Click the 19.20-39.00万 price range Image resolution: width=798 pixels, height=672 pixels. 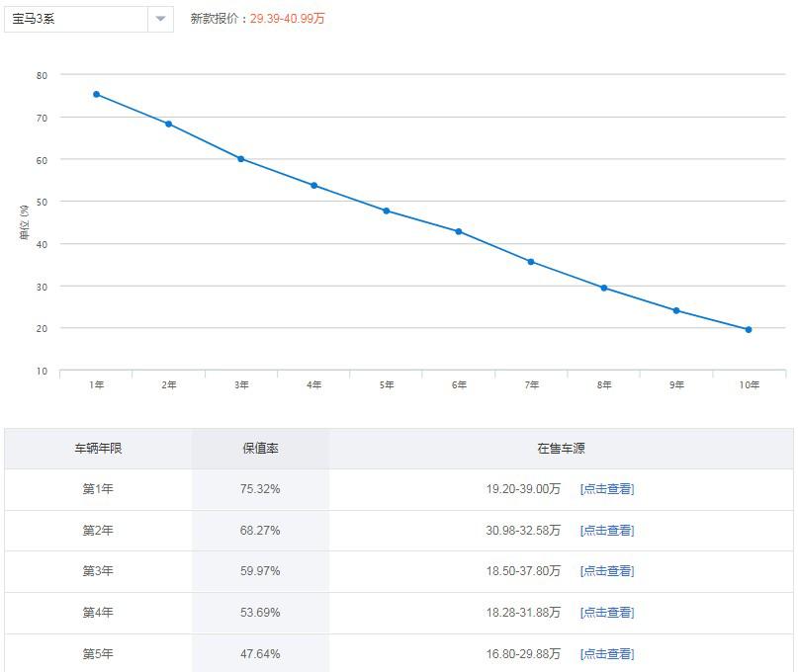[523, 489]
